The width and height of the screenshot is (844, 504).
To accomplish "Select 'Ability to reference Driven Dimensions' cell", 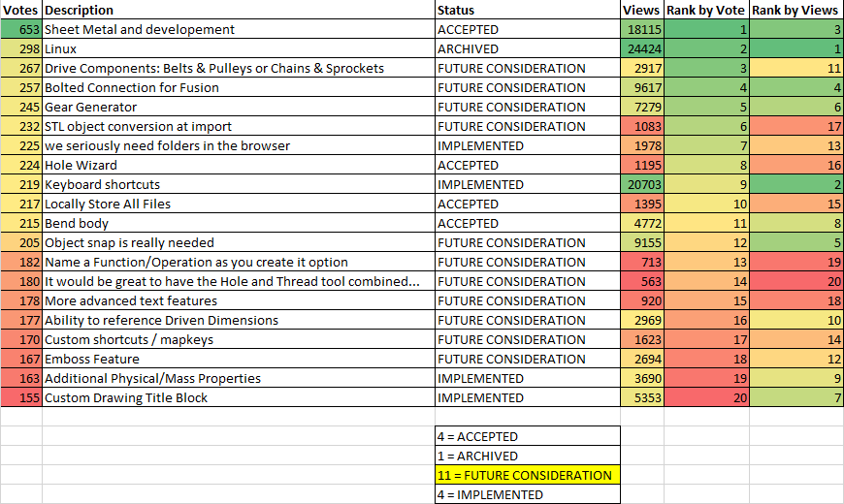I will (239, 320).
